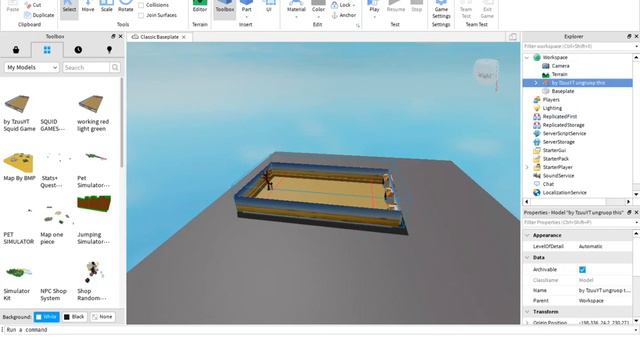Select 'Shop Random' model thumbnail
Screen dimensions: 640x360
pos(93,272)
